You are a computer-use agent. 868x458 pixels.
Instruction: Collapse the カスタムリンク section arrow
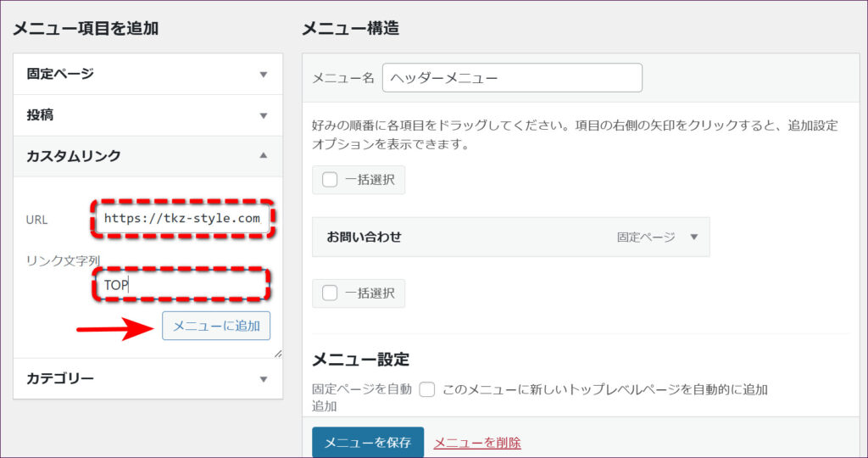(x=263, y=156)
